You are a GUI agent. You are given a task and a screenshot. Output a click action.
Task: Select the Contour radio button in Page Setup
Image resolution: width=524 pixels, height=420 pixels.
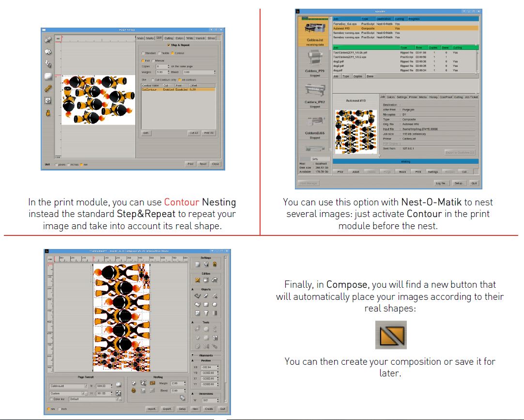(173, 53)
